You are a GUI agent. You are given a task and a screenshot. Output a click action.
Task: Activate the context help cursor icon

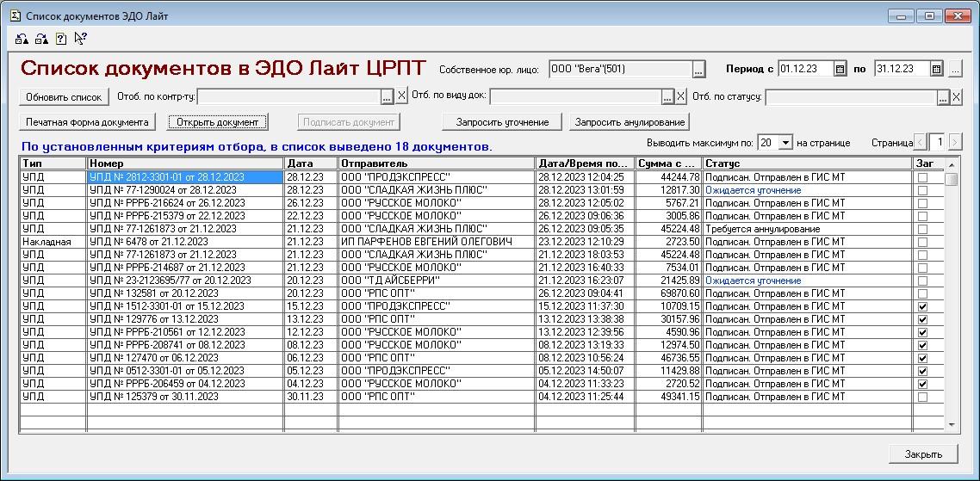point(80,39)
